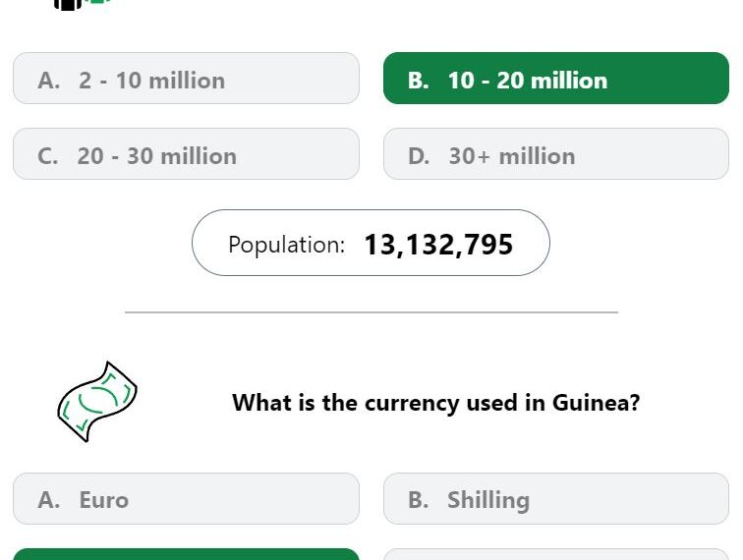The image size is (743, 560).
Task: Click the letter "A." before Euro
Action: 49,500
